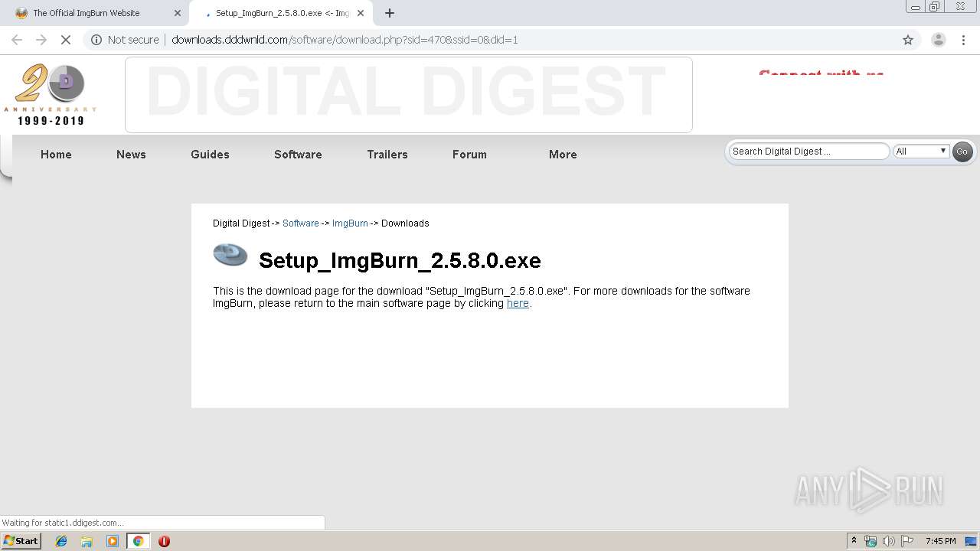Open the Windows Start menu
The height and width of the screenshot is (551, 980).
pos(21,541)
